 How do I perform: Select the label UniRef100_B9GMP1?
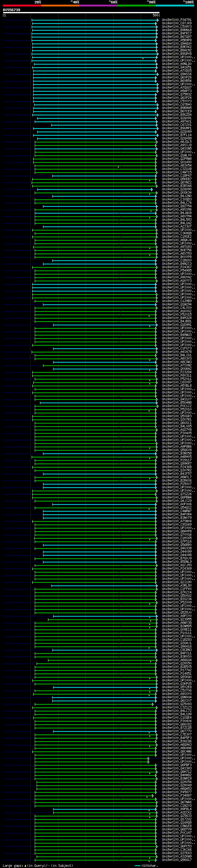pos(177,128)
